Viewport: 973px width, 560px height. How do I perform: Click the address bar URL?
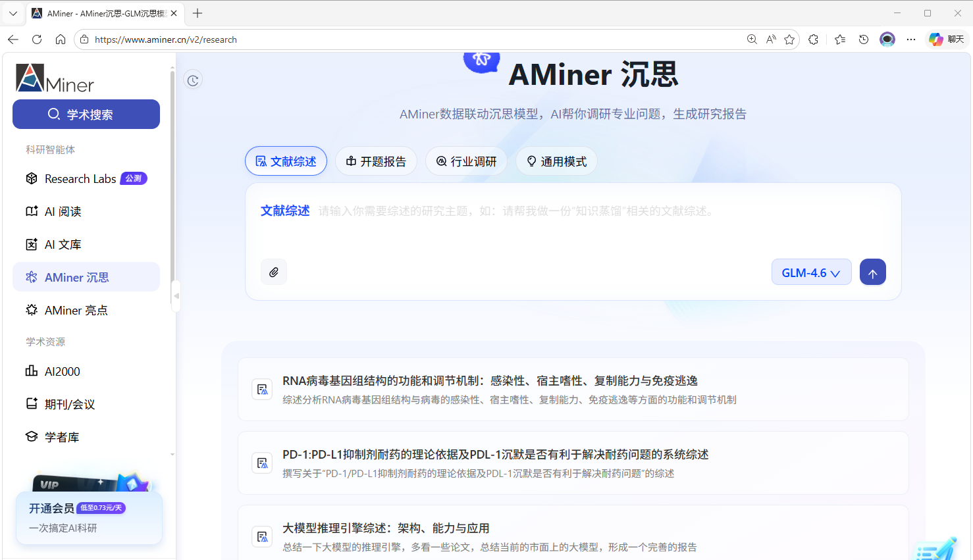click(166, 39)
